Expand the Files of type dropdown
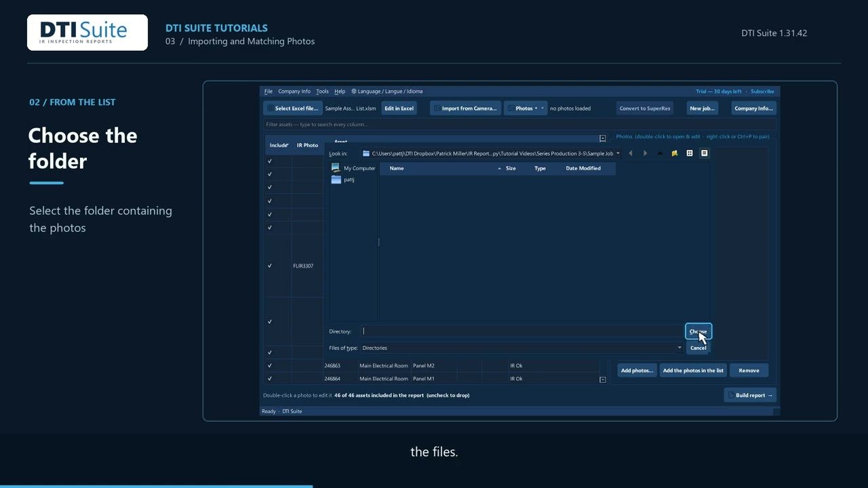The height and width of the screenshot is (488, 868). pos(679,348)
